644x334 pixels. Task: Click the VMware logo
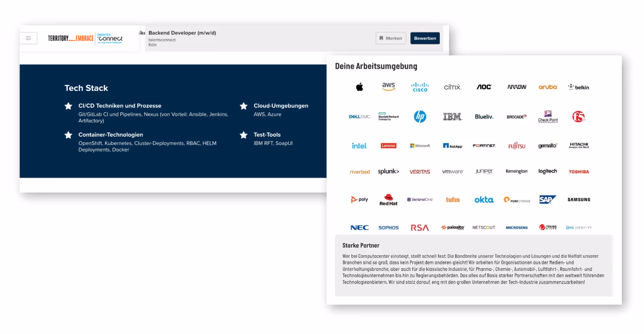453,172
